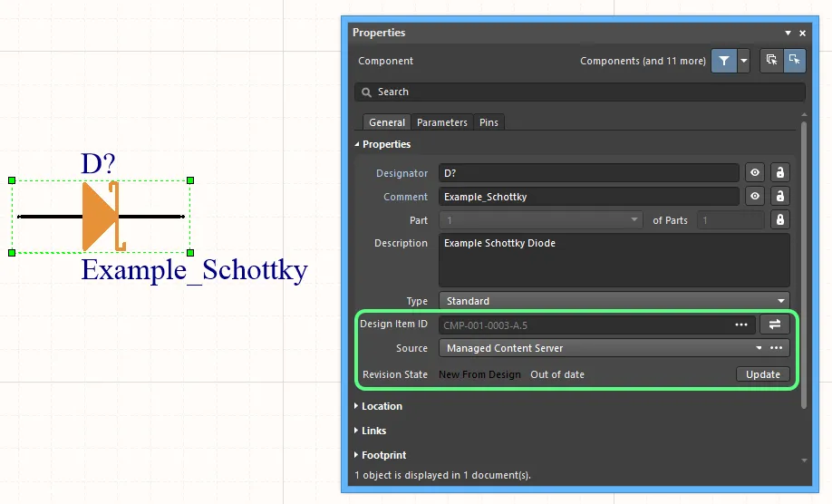Click the of Parts value field
This screenshot has height=504, width=832.
click(730, 219)
